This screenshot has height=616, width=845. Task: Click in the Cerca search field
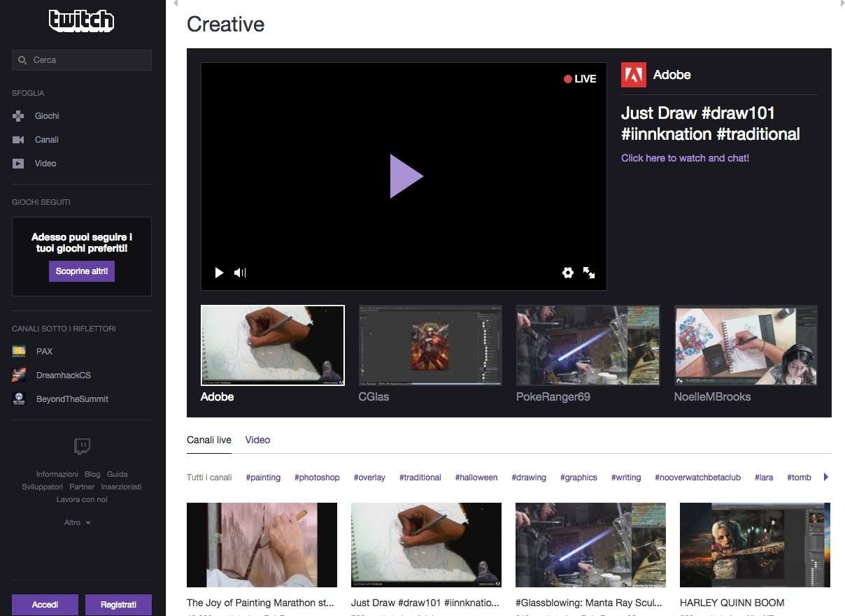tap(82, 60)
